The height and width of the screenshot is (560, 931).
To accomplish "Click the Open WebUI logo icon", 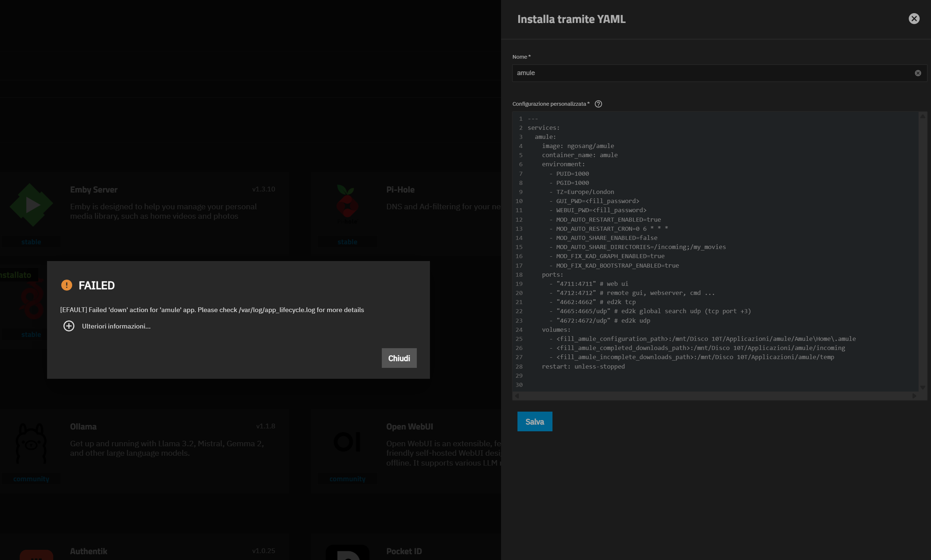I will coord(347,442).
